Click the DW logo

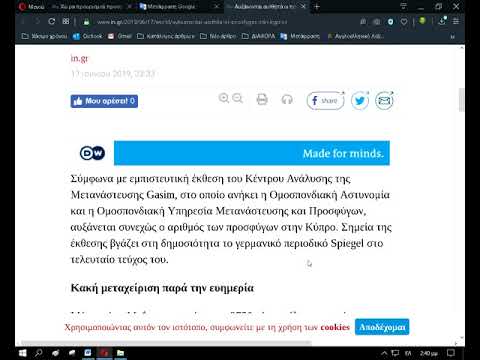point(92,153)
